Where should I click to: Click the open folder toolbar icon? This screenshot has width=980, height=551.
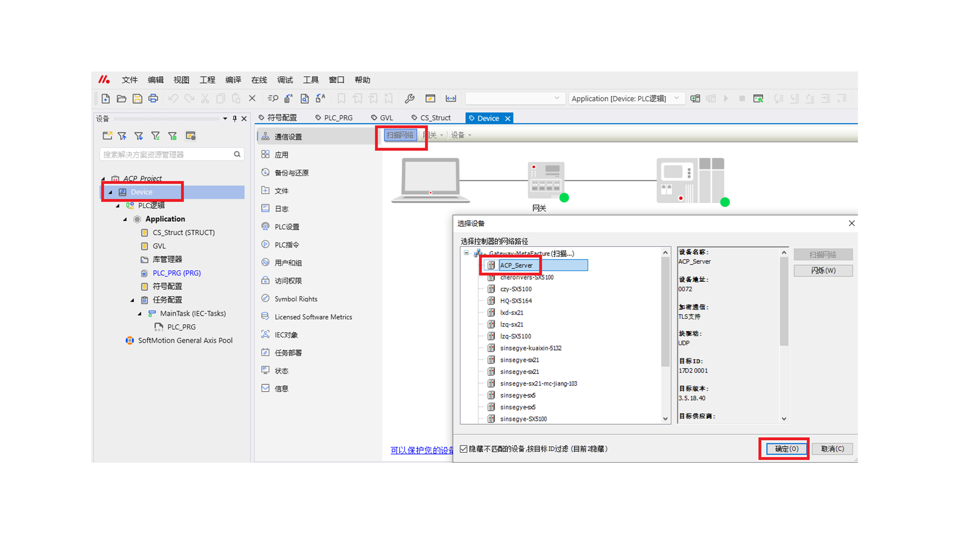(121, 98)
